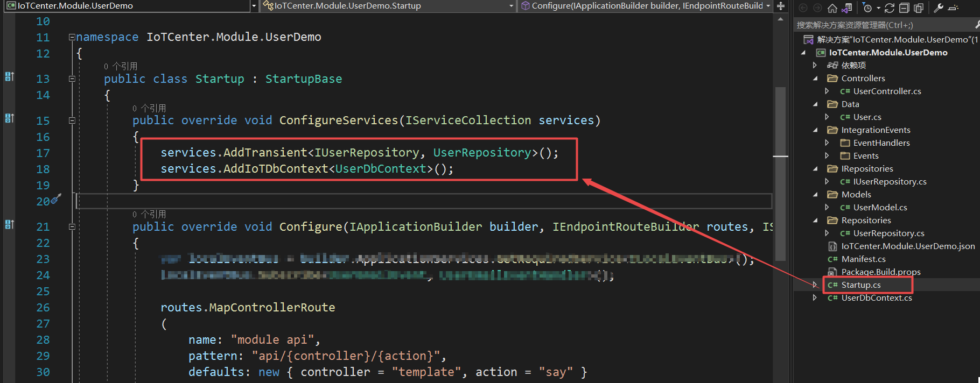Switch between solution and folder views
The height and width of the screenshot is (383, 980).
(x=847, y=8)
